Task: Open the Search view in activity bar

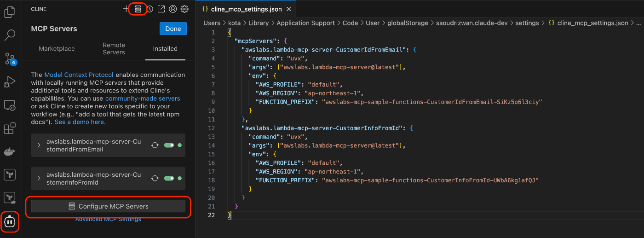Action: click(10, 35)
